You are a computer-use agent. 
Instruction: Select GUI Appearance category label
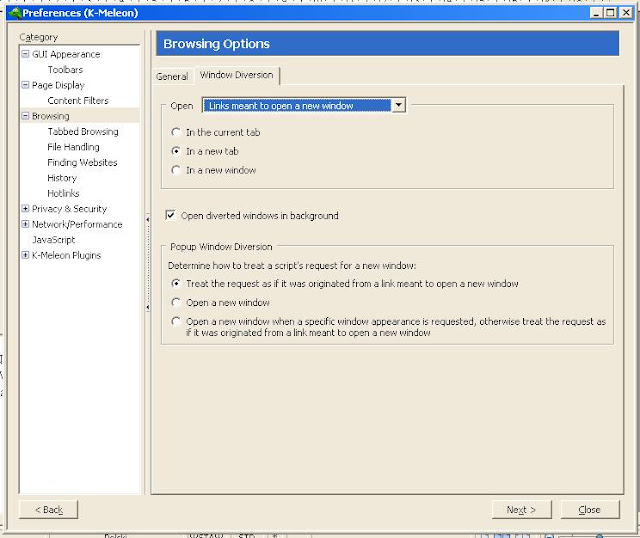[66, 54]
